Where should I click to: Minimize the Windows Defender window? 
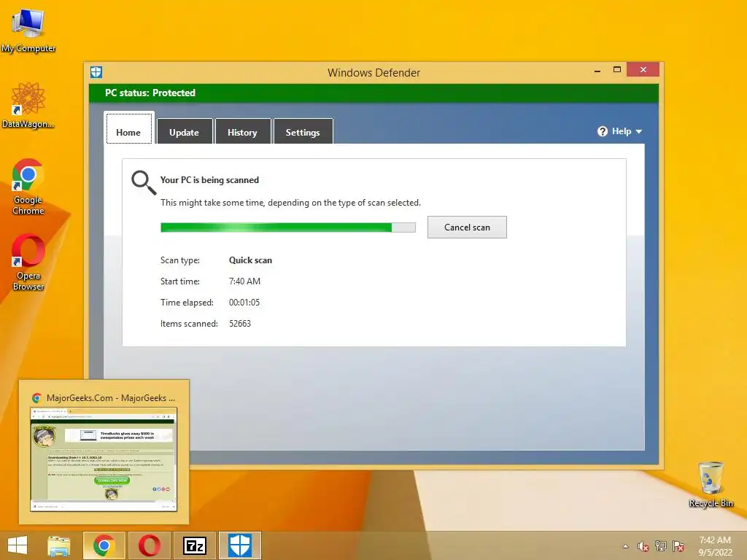click(x=597, y=71)
